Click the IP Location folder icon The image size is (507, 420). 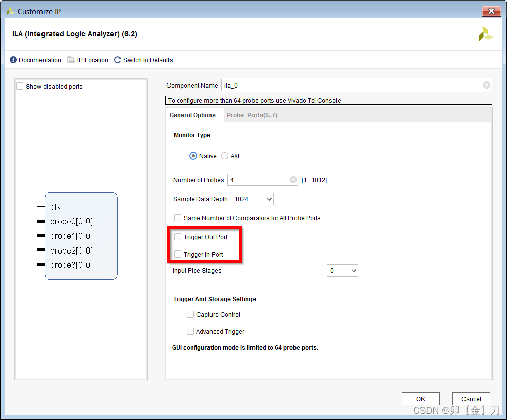pyautogui.click(x=71, y=60)
